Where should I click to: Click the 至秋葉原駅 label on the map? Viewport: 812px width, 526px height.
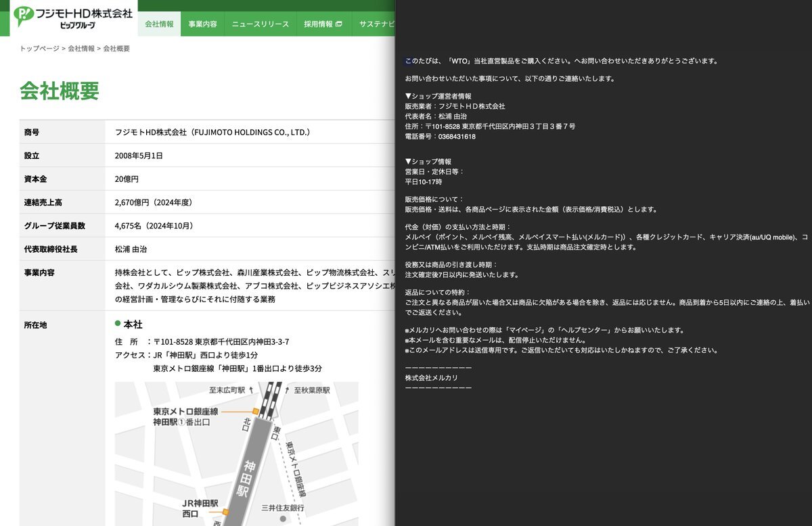pos(312,390)
